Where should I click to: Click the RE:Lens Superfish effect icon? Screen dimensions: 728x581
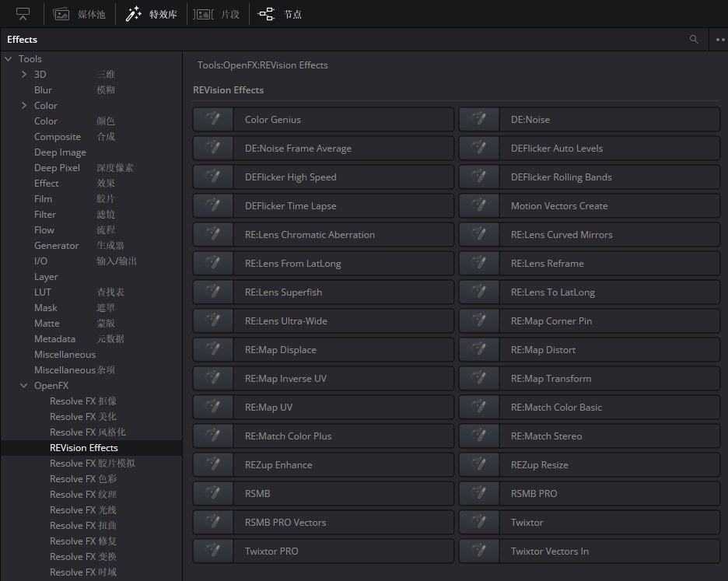213,292
